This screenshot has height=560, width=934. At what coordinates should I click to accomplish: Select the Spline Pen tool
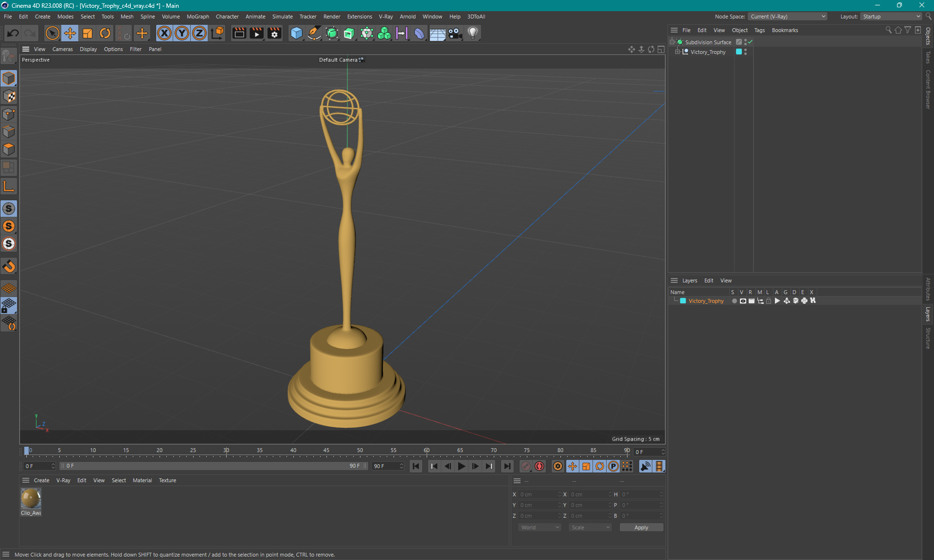point(314,33)
